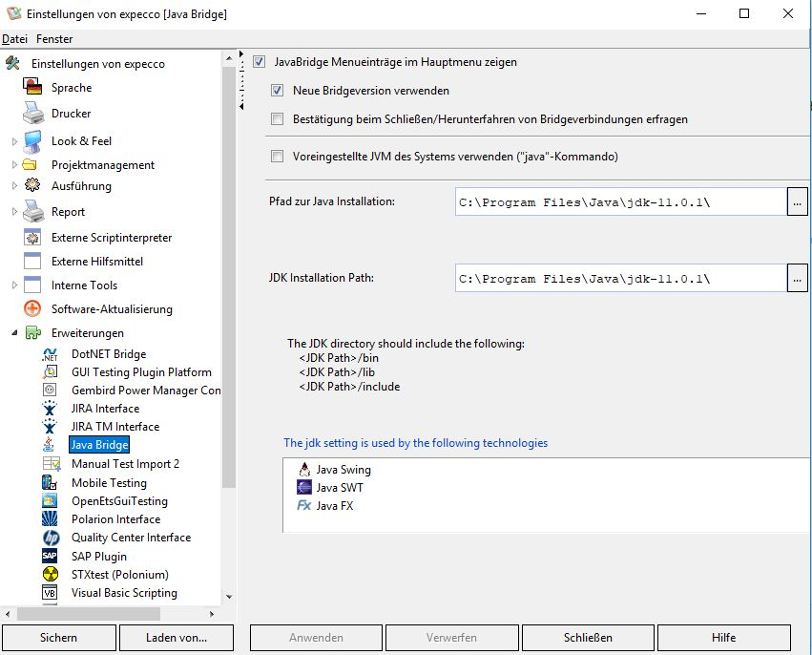812x655 pixels.
Task: Select the JIRA Interface icon
Action: (51, 409)
